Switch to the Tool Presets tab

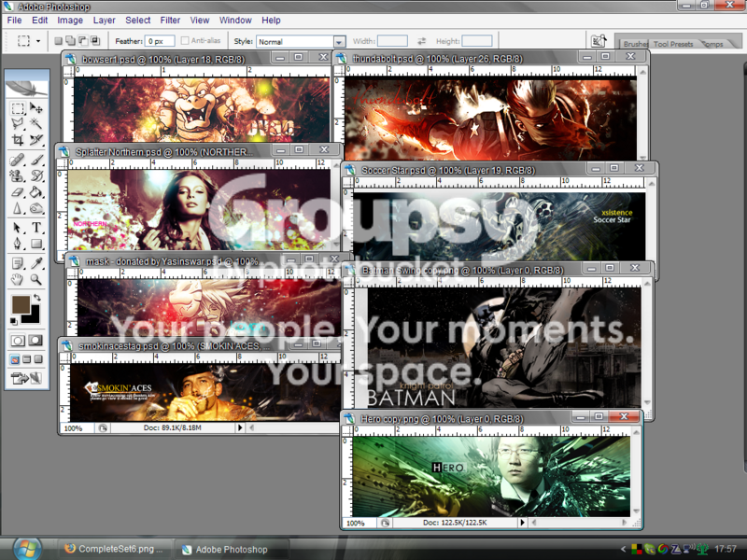pyautogui.click(x=672, y=44)
